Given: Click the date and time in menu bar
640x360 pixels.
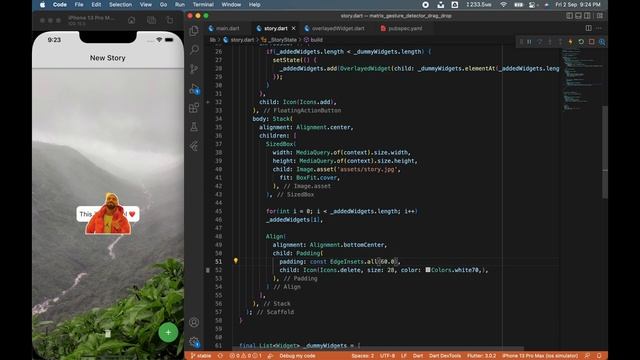Looking at the screenshot, I should click(578, 4).
